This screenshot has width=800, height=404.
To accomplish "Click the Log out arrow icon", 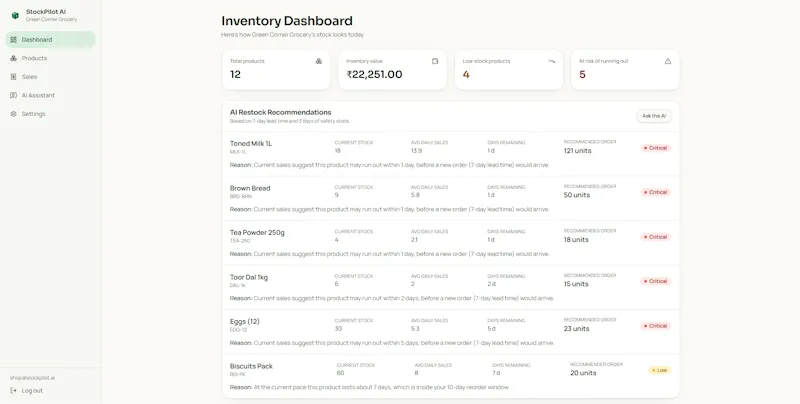I will click(13, 391).
